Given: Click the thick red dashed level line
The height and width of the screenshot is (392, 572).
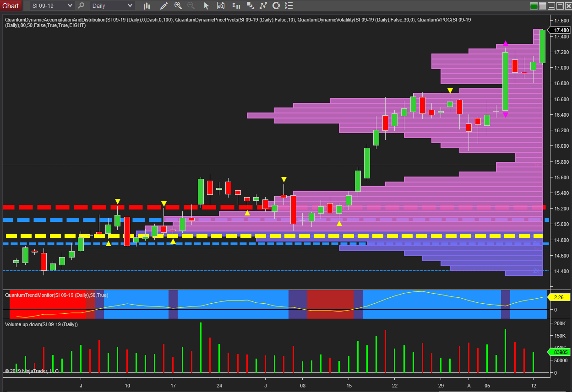Looking at the screenshot, I should pyautogui.click(x=274, y=207).
